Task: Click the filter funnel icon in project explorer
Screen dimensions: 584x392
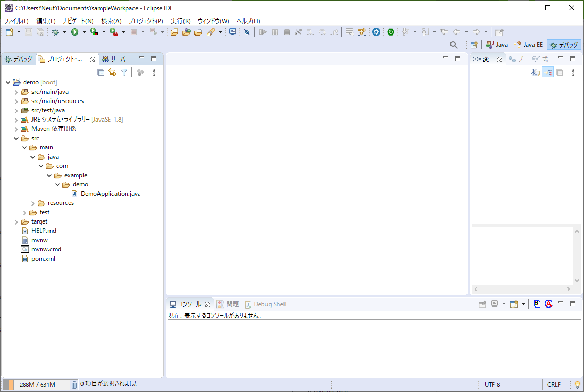Action: [124, 72]
